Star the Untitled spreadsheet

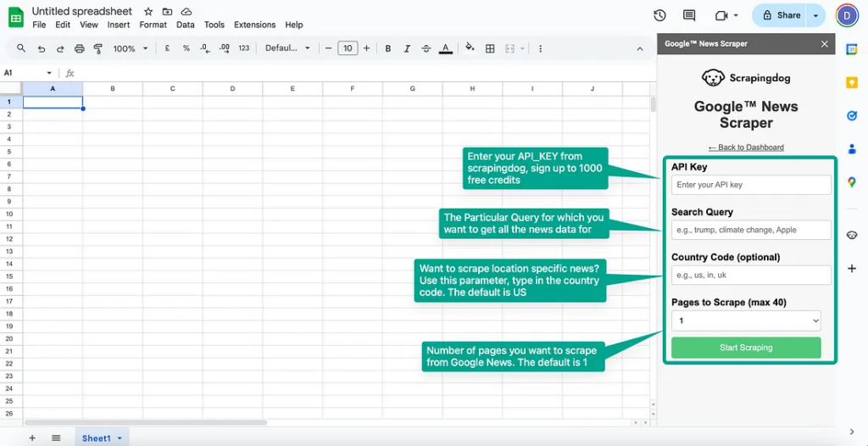(148, 12)
